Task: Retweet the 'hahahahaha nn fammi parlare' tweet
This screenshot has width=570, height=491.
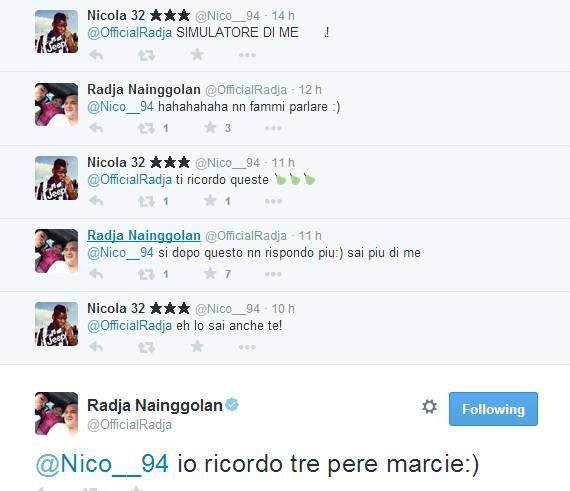Action: coord(146,128)
